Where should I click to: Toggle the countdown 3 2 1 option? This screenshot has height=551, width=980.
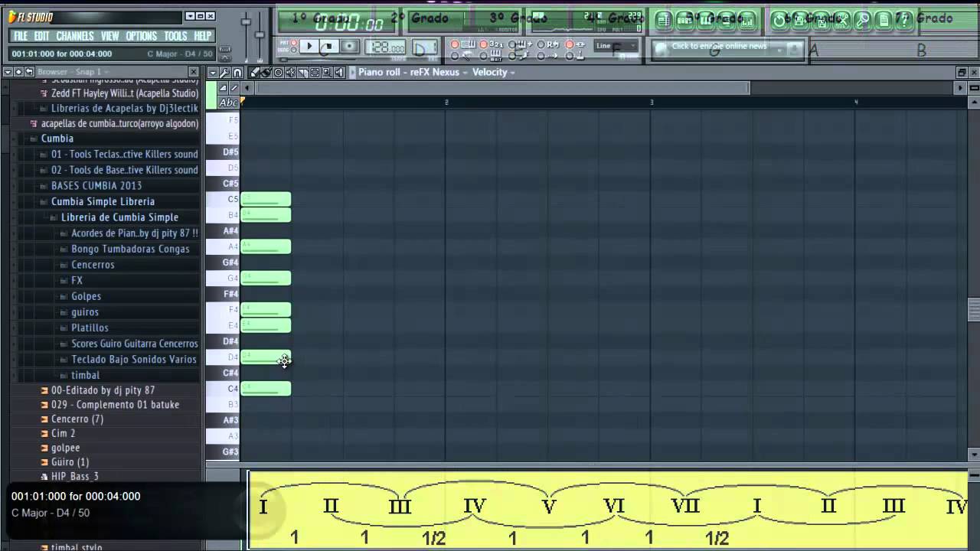(484, 44)
